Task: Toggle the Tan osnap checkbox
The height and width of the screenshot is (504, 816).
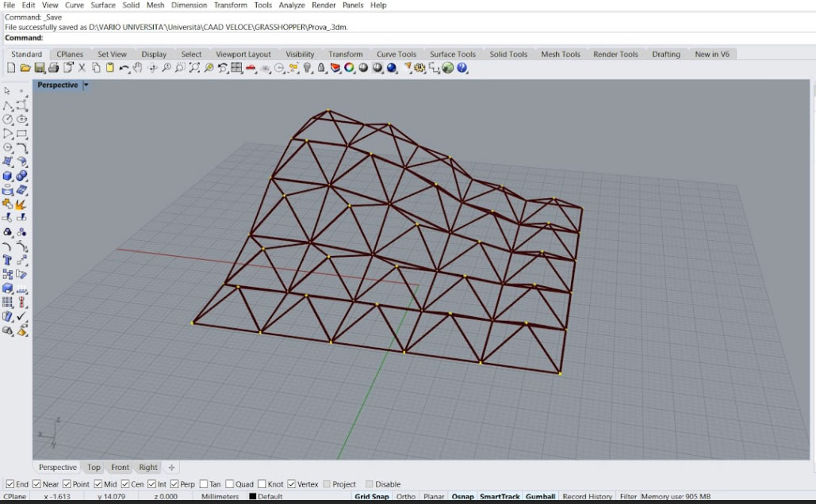Action: (x=204, y=484)
